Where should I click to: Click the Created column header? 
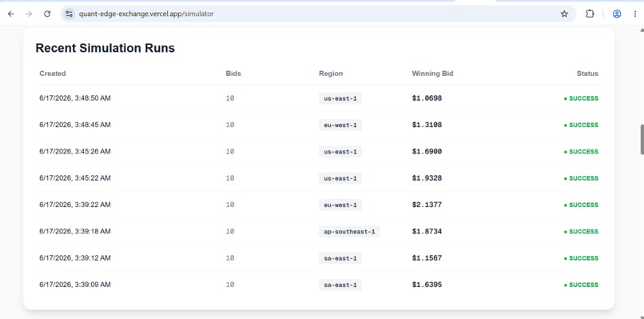click(x=53, y=74)
